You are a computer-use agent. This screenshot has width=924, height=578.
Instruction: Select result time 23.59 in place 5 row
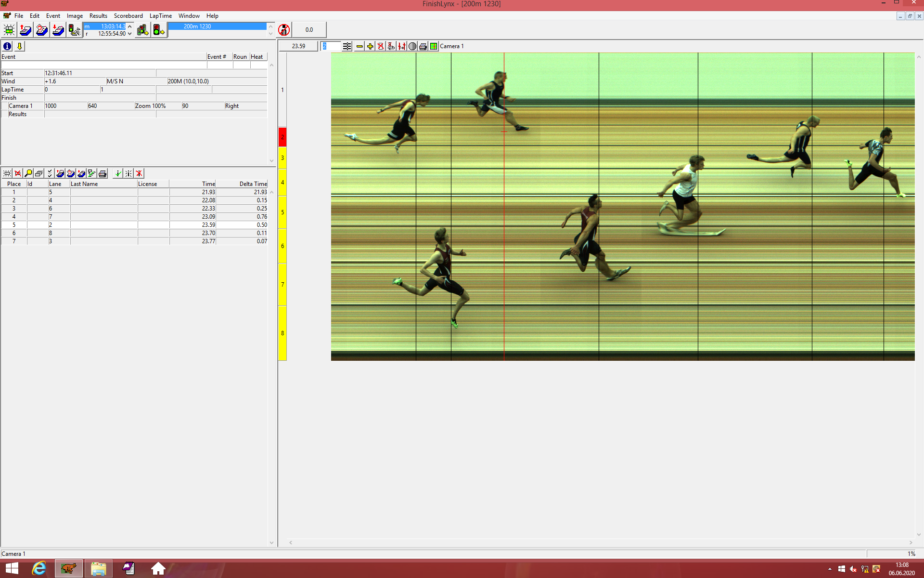click(192, 225)
